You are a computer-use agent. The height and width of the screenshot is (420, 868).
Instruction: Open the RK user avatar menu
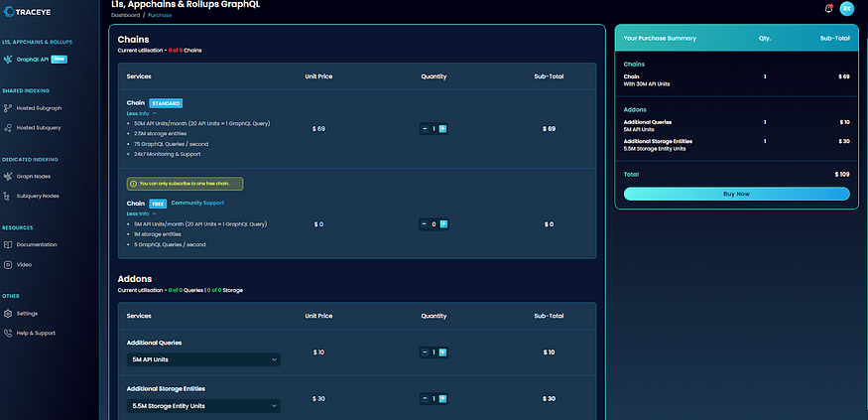click(846, 8)
